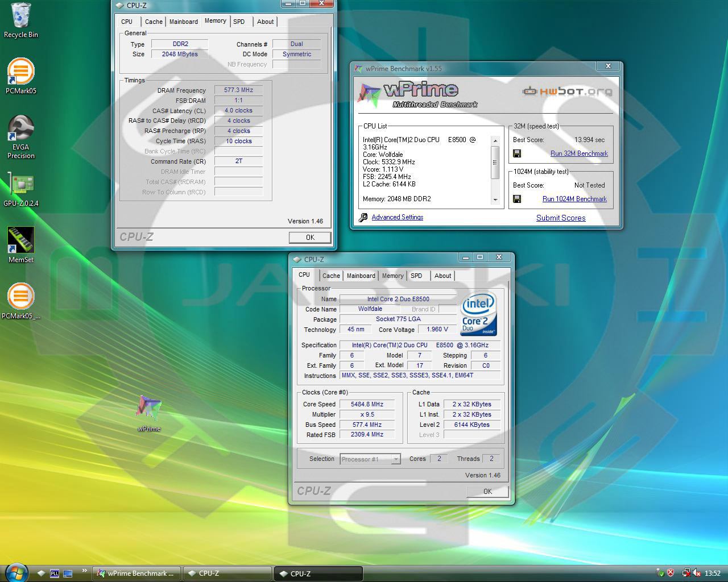Launch the wPrime desktop icon
The height and width of the screenshot is (582, 728).
click(x=149, y=413)
